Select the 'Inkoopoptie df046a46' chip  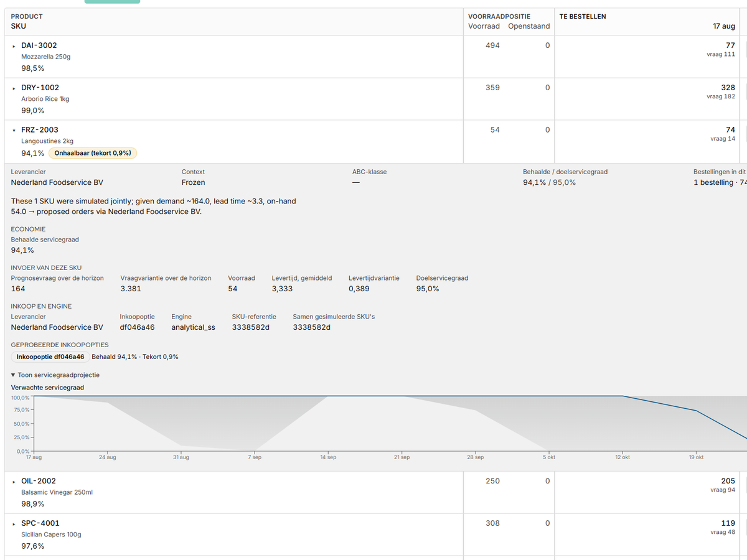click(x=50, y=357)
